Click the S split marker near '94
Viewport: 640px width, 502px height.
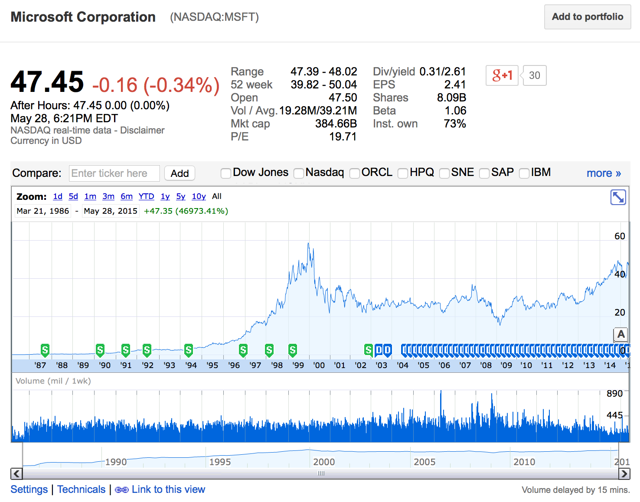(188, 350)
